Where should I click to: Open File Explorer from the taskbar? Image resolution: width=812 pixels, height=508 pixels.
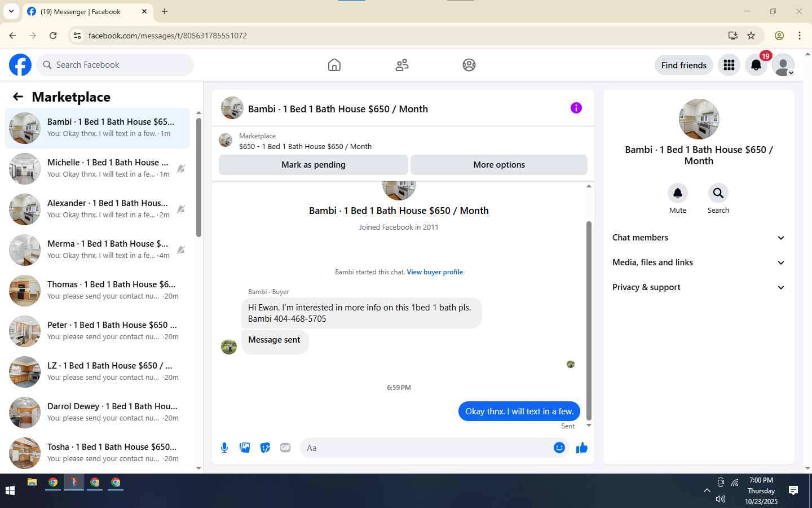coord(32,483)
